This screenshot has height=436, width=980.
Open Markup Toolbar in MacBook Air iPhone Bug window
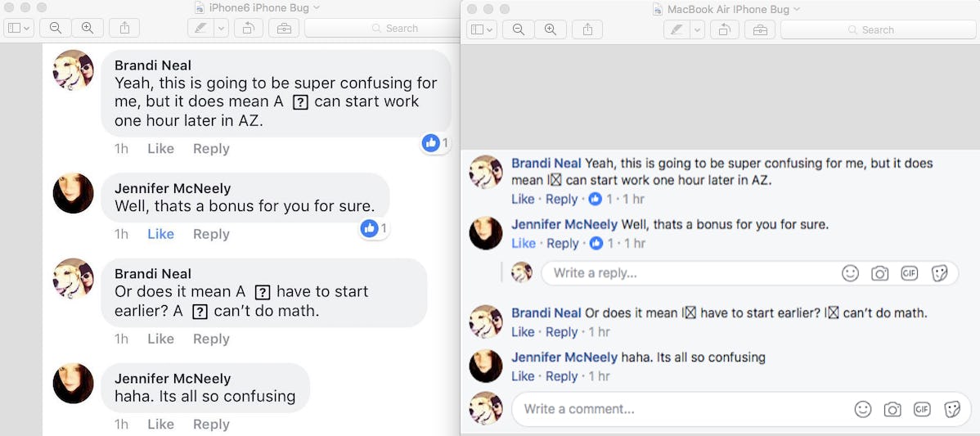click(759, 29)
